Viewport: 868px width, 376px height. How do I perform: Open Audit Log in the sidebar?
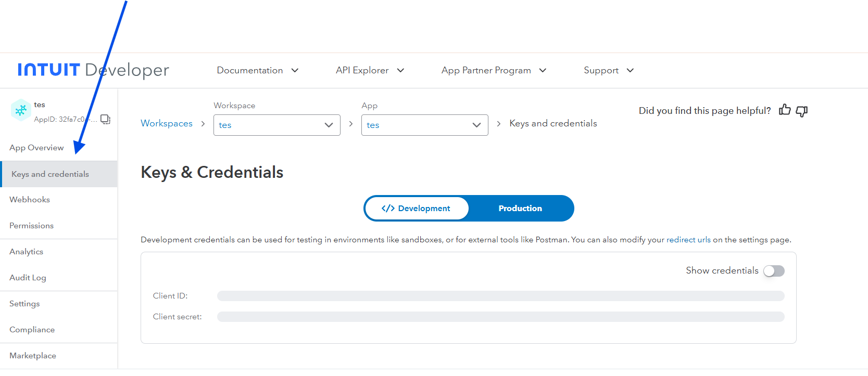coord(28,278)
